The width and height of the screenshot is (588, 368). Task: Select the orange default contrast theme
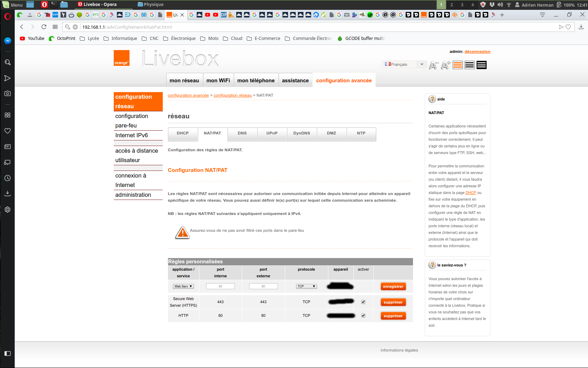[458, 65]
